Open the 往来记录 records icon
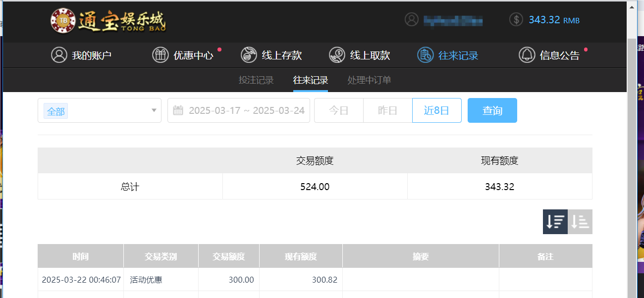 click(x=425, y=55)
